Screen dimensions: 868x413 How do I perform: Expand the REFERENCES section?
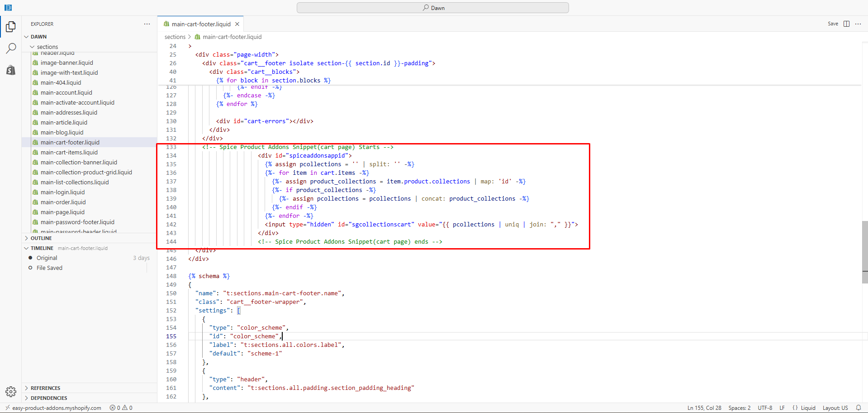pos(45,388)
